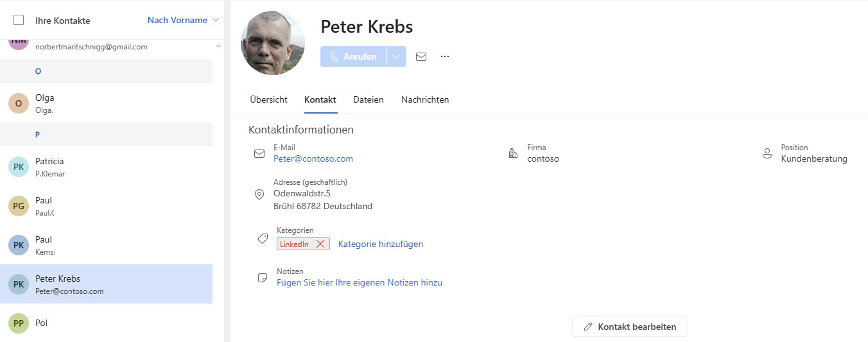
Task: Tick the select-all contacts checkbox
Action: [x=19, y=21]
